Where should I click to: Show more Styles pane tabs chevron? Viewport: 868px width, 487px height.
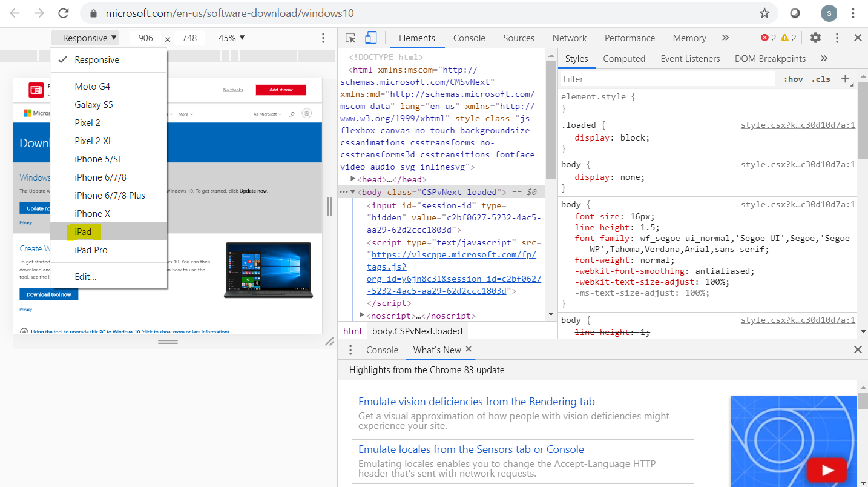point(824,58)
